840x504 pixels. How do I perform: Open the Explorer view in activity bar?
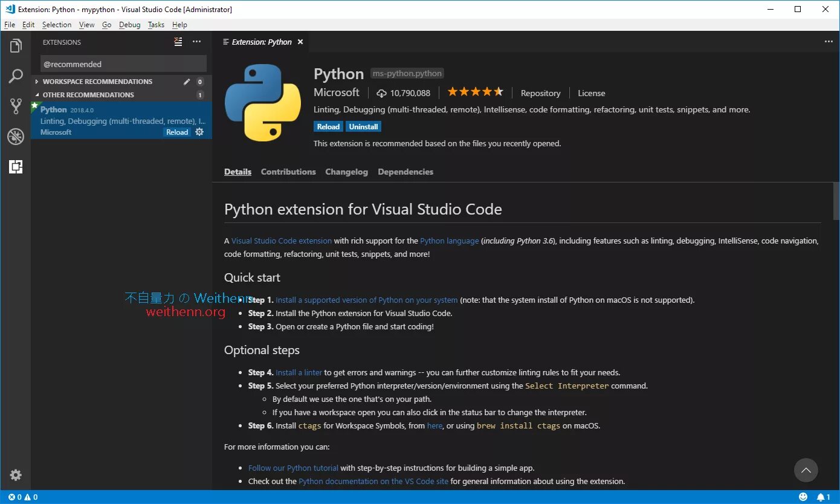pos(16,46)
